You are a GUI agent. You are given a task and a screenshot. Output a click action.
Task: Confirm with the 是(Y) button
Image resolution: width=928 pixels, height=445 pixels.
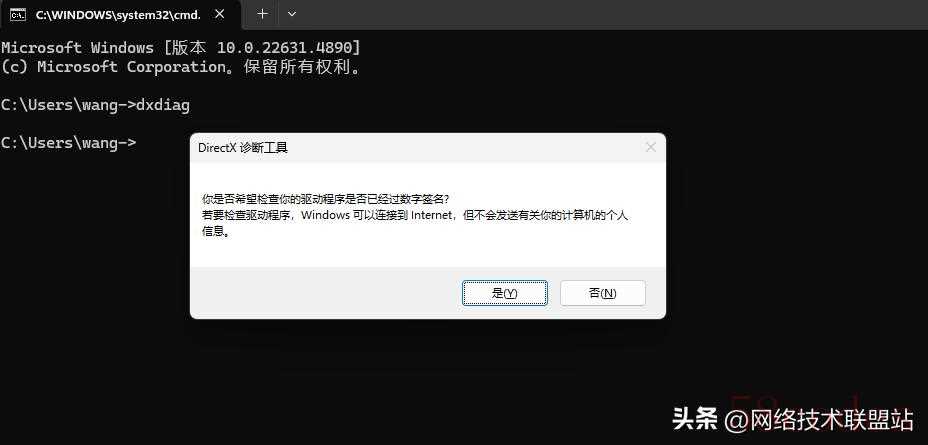coord(505,293)
